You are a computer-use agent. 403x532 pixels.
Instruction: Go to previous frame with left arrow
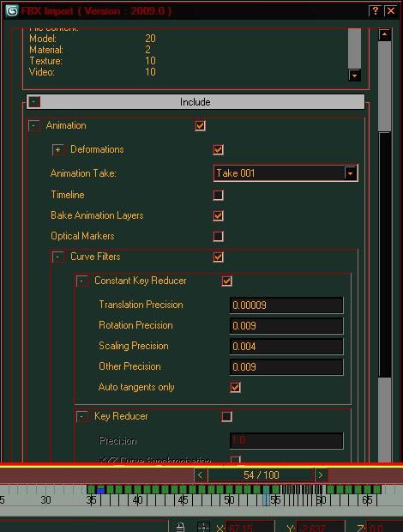200,475
